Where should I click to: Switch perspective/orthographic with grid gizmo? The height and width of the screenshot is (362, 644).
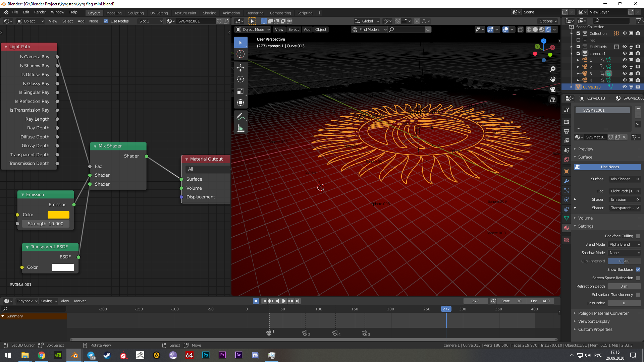553,100
